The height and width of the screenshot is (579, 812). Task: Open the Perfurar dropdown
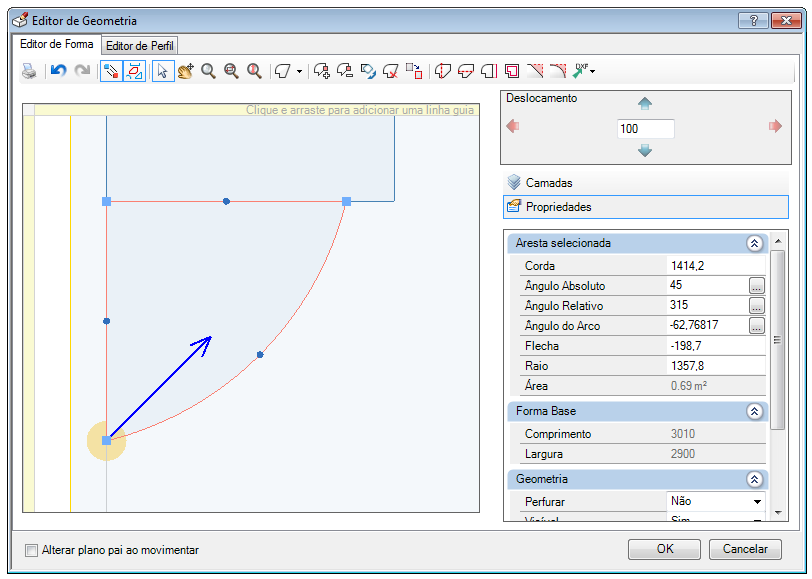(757, 501)
